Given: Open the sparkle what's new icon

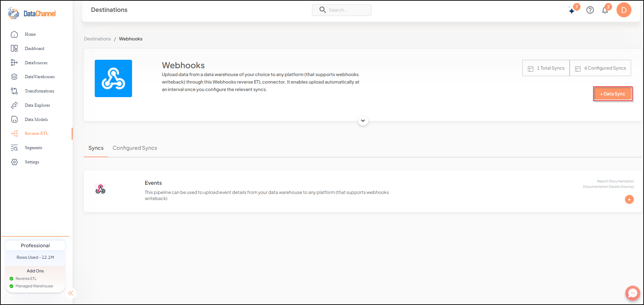Looking at the screenshot, I should pyautogui.click(x=572, y=10).
